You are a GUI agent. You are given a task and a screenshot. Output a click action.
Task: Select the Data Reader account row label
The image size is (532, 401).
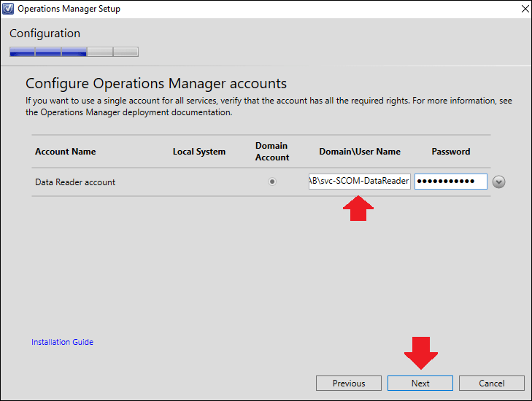click(x=75, y=182)
